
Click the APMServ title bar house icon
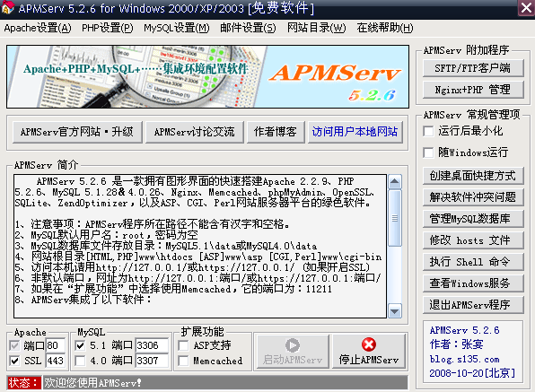pyautogui.click(x=7, y=7)
